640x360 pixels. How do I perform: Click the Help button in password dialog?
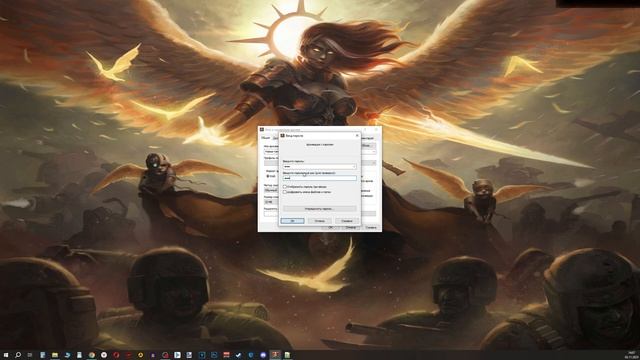347,221
